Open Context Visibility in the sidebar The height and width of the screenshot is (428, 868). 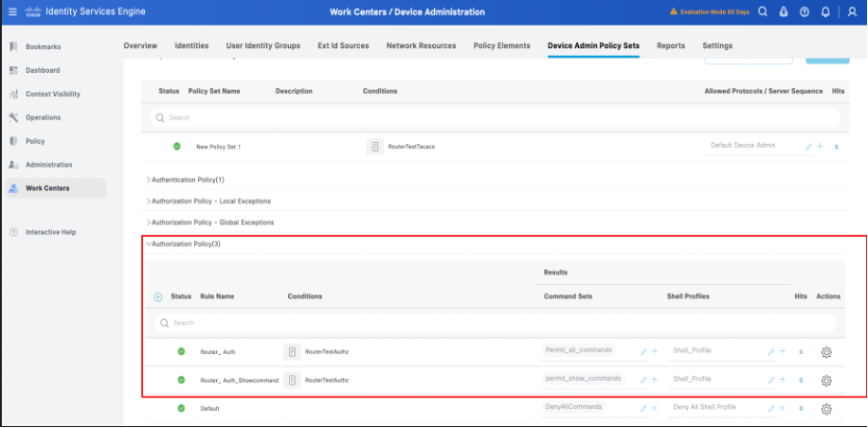54,94
